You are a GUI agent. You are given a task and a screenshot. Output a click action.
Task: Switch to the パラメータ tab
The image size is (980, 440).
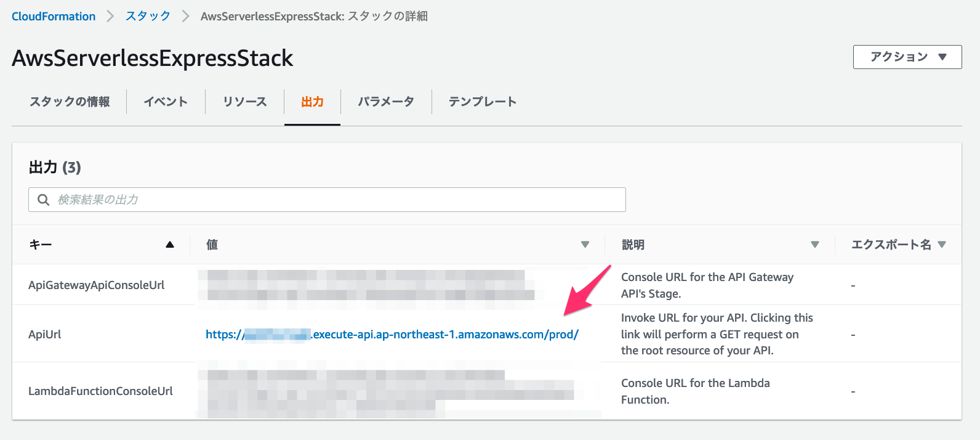(386, 102)
